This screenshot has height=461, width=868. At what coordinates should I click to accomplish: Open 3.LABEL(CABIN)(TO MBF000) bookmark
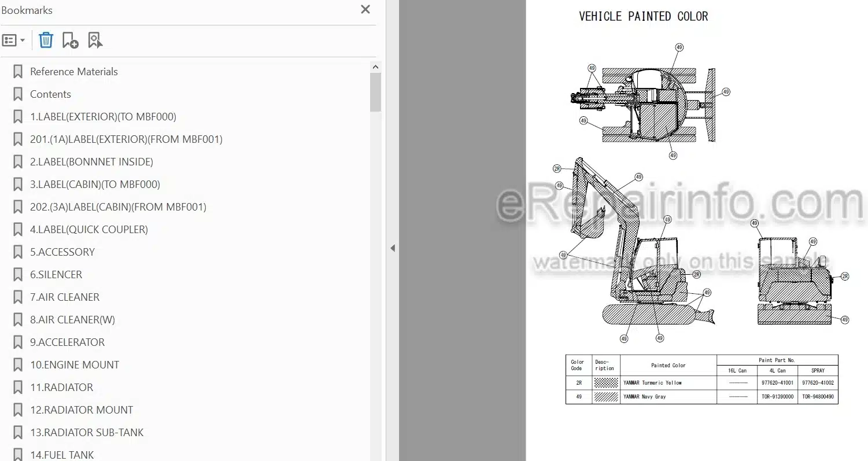(95, 185)
